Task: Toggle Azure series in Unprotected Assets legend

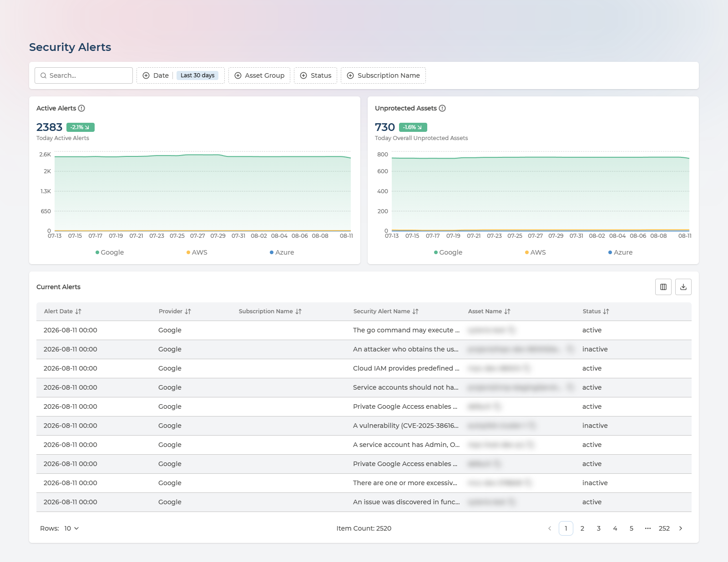Action: [x=621, y=252]
